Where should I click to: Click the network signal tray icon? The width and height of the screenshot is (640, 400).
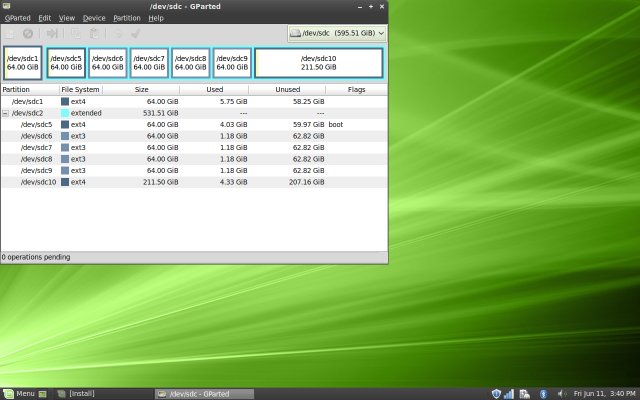coord(509,393)
